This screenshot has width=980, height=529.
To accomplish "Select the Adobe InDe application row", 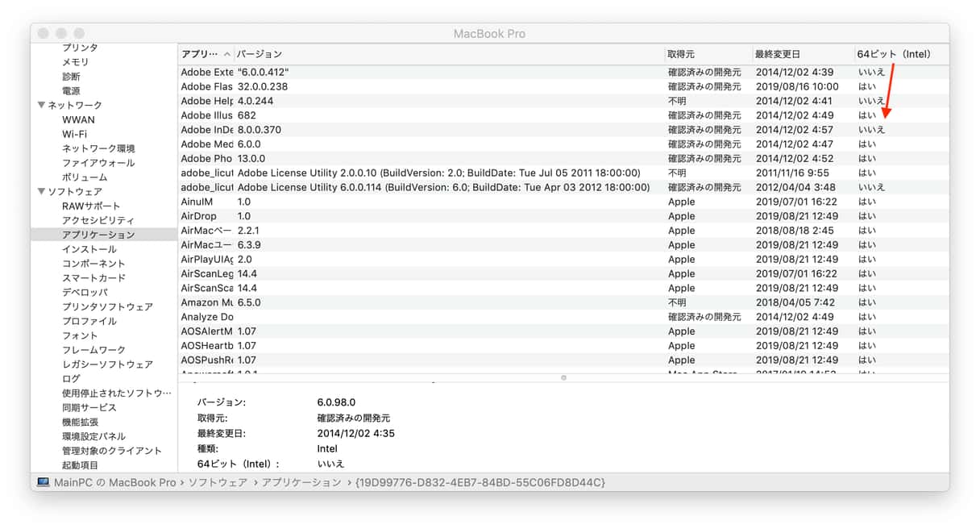I will tap(563, 130).
